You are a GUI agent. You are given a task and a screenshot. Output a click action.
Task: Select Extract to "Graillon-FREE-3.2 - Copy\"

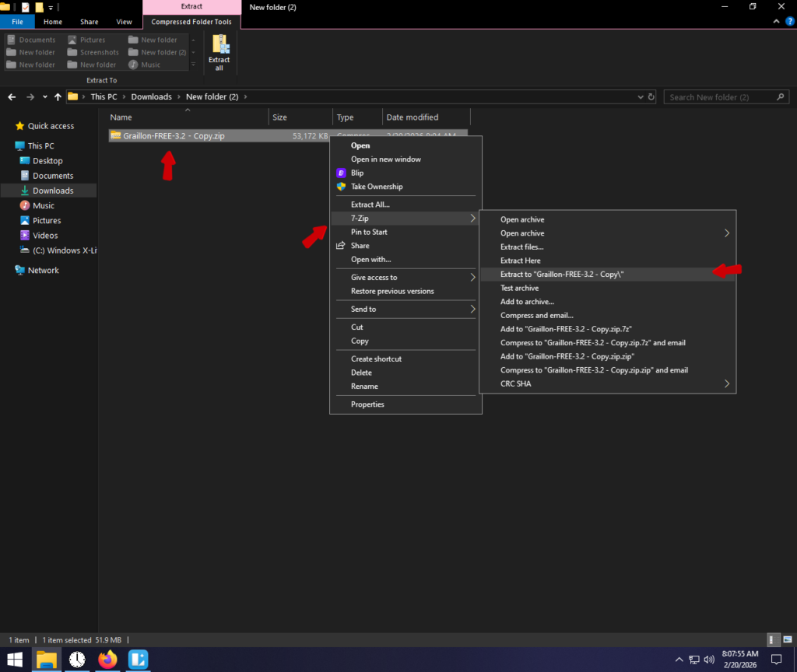coord(562,275)
